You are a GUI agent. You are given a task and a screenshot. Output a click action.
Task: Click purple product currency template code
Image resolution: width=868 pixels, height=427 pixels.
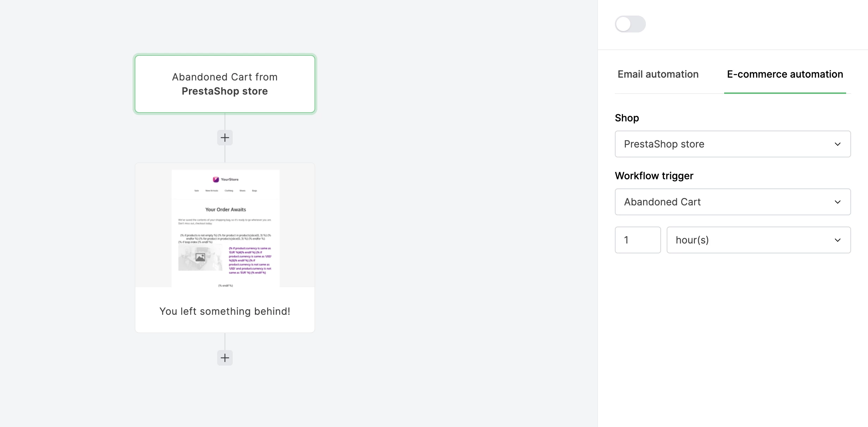(250, 260)
